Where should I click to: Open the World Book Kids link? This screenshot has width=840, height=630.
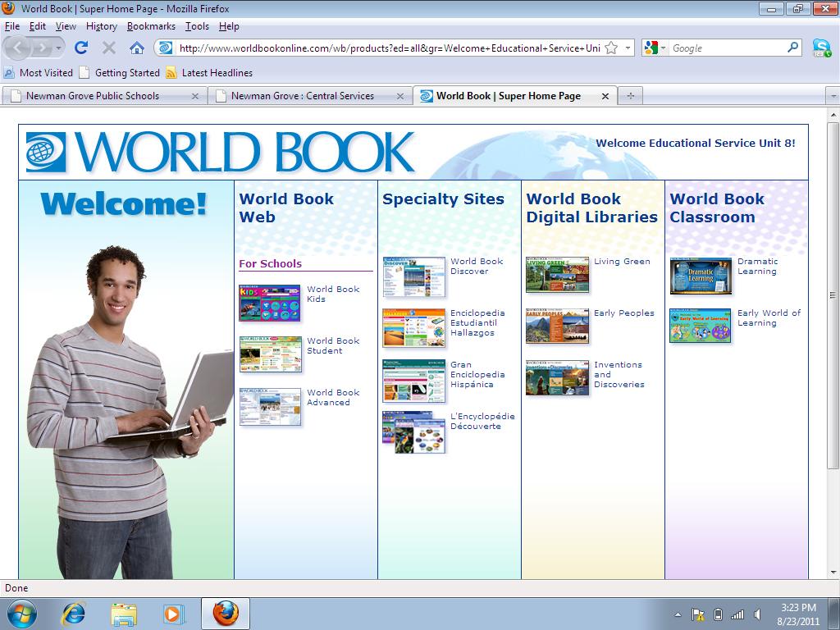[x=333, y=294]
